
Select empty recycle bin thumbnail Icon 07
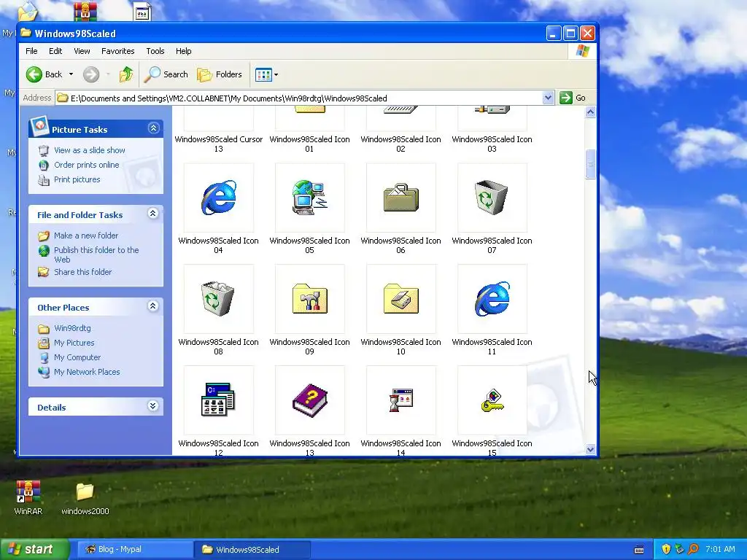492,198
